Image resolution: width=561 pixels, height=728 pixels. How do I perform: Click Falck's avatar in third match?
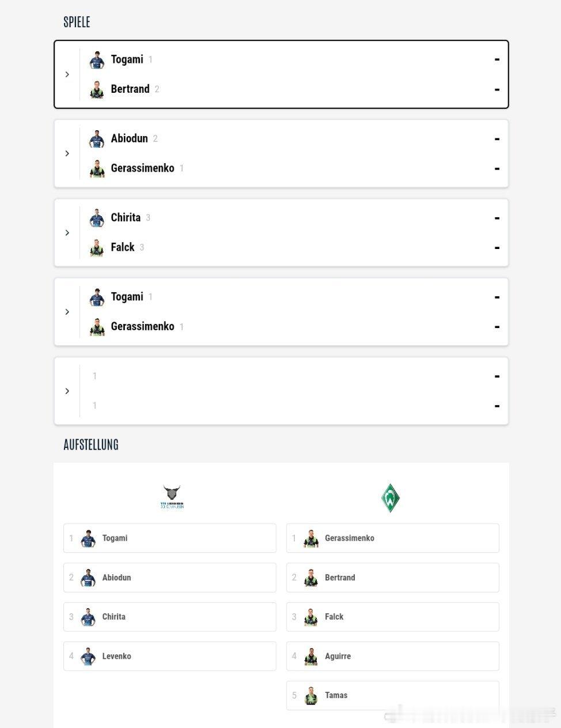(x=97, y=247)
